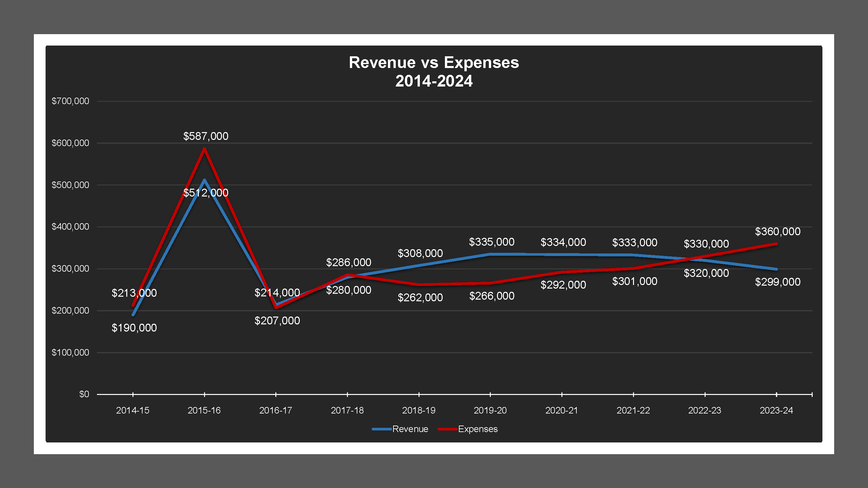Image resolution: width=868 pixels, height=488 pixels.
Task: Click the $512,000 revenue data label
Action: coord(206,193)
